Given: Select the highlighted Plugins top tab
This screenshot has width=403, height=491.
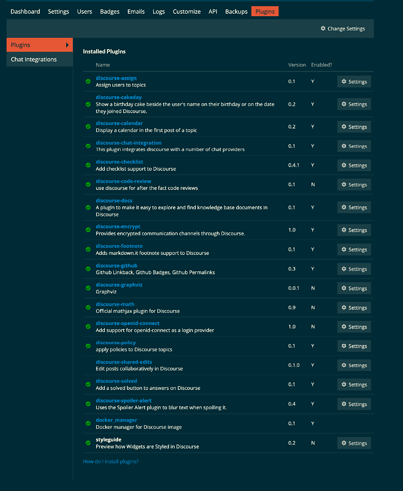Looking at the screenshot, I should click(265, 12).
